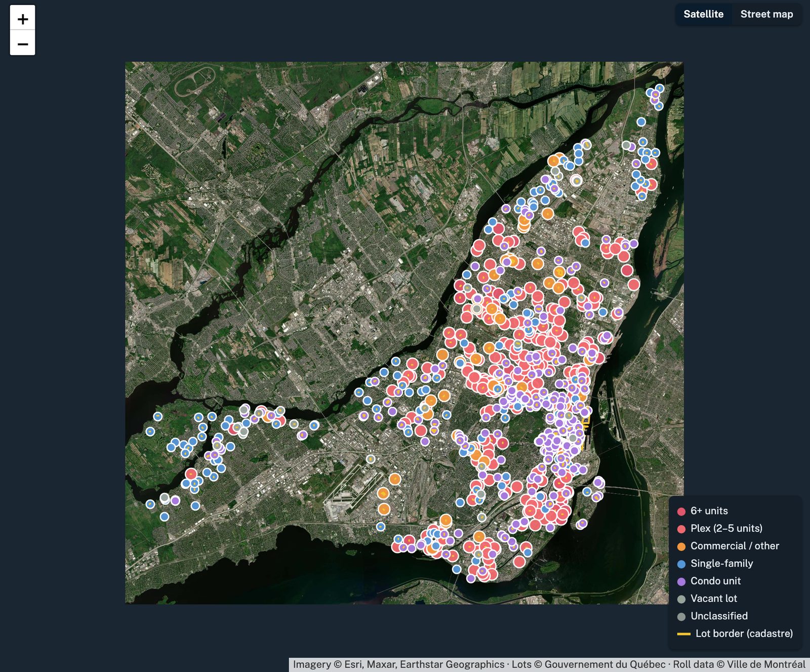Image resolution: width=810 pixels, height=672 pixels.
Task: Click the 6+ units legend dot
Action: (x=681, y=511)
